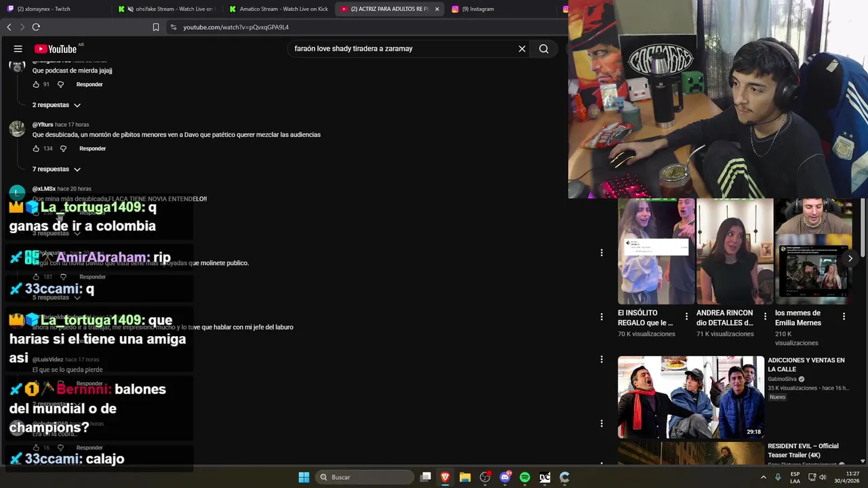Open the Windows Start menu

point(304,477)
